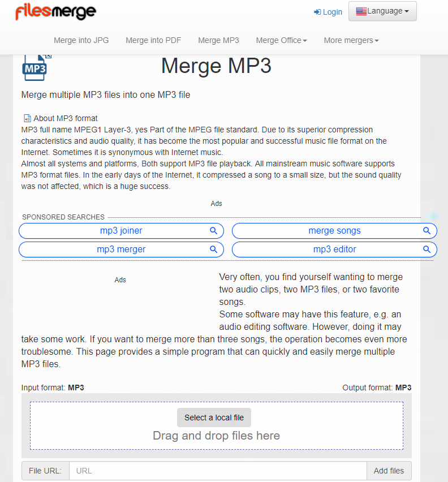Click the About MP3 format document icon
This screenshot has width=448, height=482.
(27, 118)
